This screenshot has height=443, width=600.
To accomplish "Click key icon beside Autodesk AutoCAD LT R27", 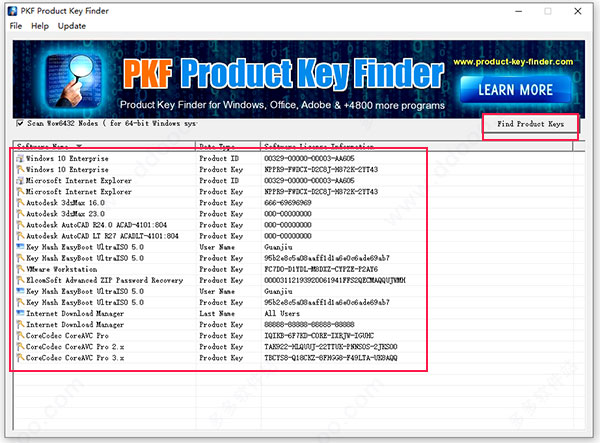I will pos(20,236).
